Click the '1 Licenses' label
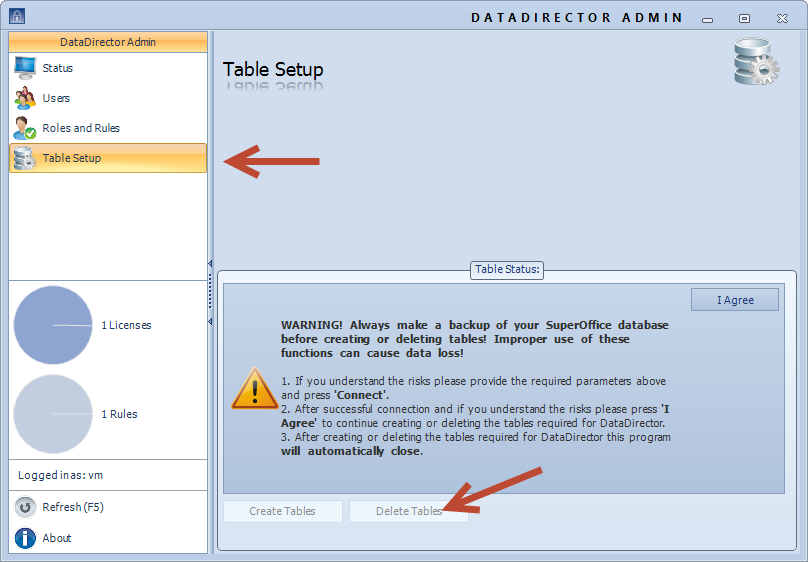 pos(126,326)
